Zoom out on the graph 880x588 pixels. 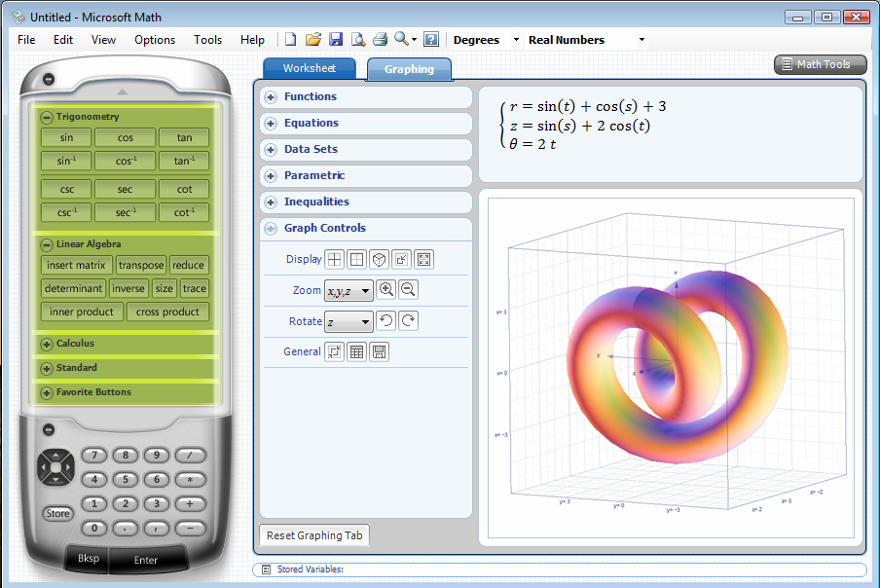coord(409,289)
